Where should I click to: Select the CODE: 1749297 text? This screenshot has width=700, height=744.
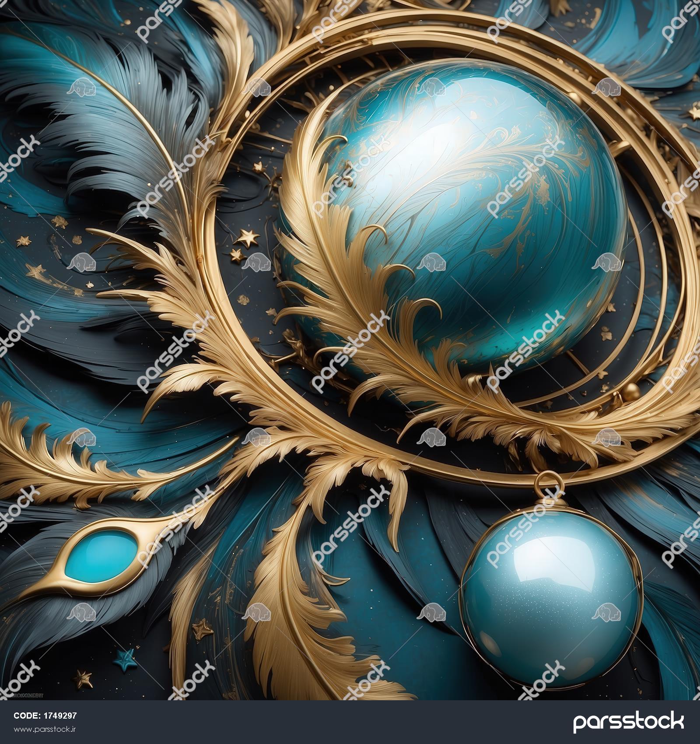pos(45,716)
